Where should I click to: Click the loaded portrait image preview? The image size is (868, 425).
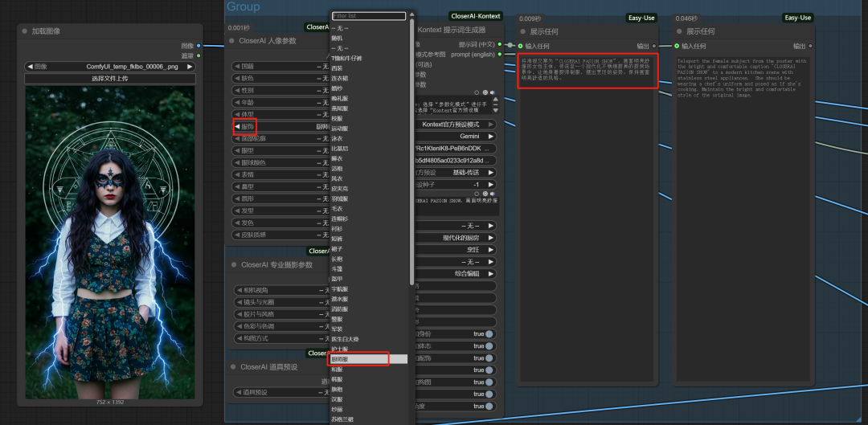click(109, 243)
